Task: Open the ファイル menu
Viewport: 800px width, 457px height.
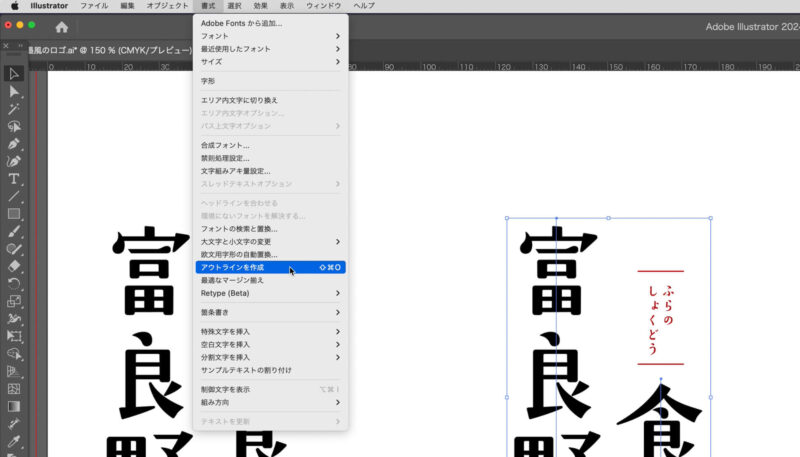Action: click(x=94, y=6)
